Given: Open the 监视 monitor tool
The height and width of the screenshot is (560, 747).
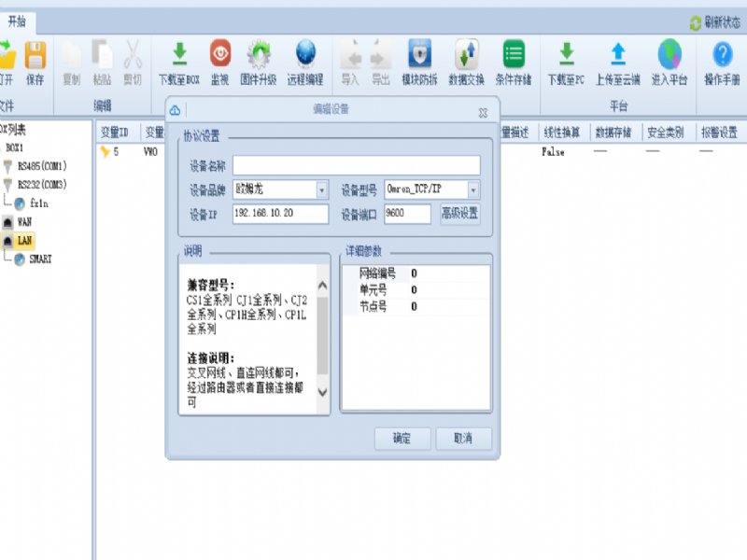Looking at the screenshot, I should [220, 54].
